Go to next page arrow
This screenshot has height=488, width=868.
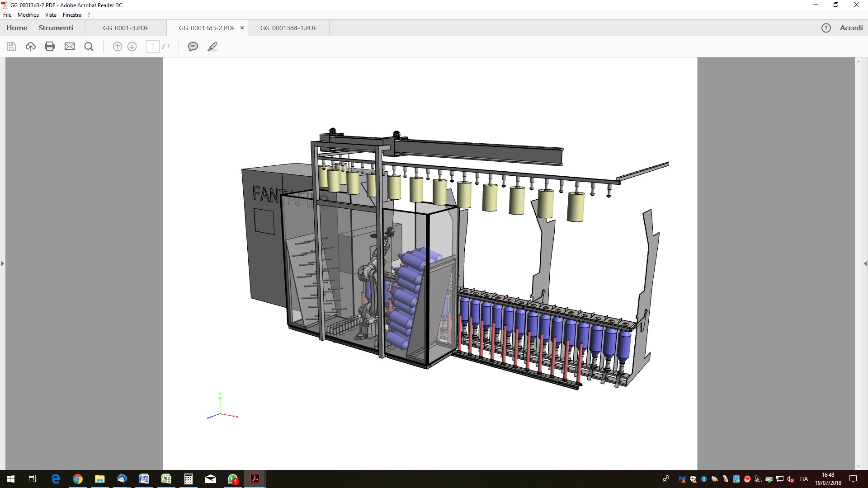pyautogui.click(x=132, y=47)
